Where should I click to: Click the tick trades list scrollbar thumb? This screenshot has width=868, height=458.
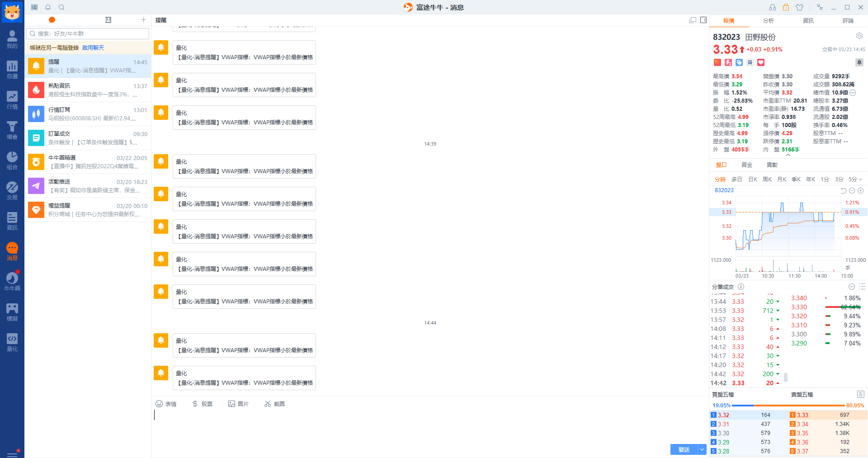coord(786,377)
